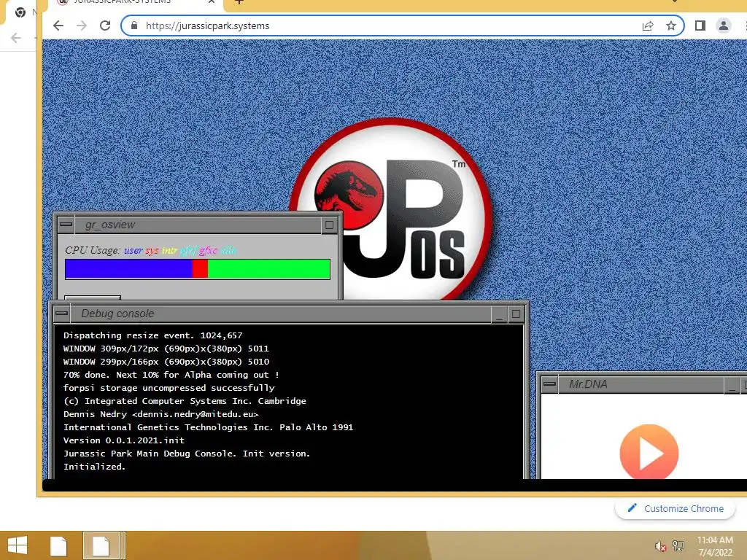This screenshot has height=560, width=747.
Task: Open the Chrome side panel
Action: coord(700,26)
